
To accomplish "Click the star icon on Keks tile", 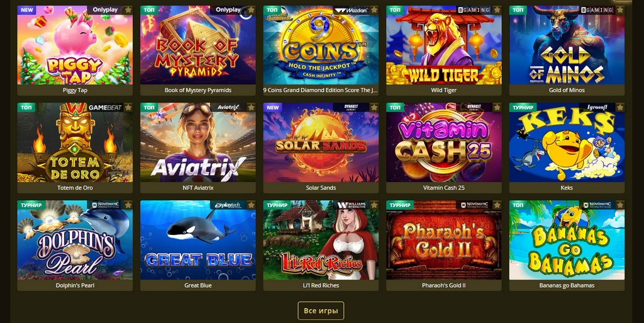I will pos(619,107).
